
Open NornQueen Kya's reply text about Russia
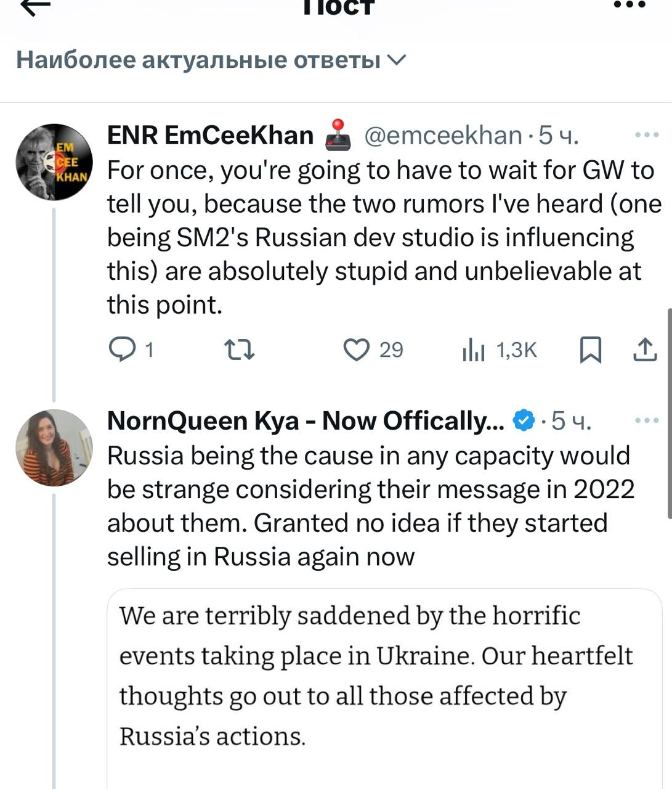[370, 506]
